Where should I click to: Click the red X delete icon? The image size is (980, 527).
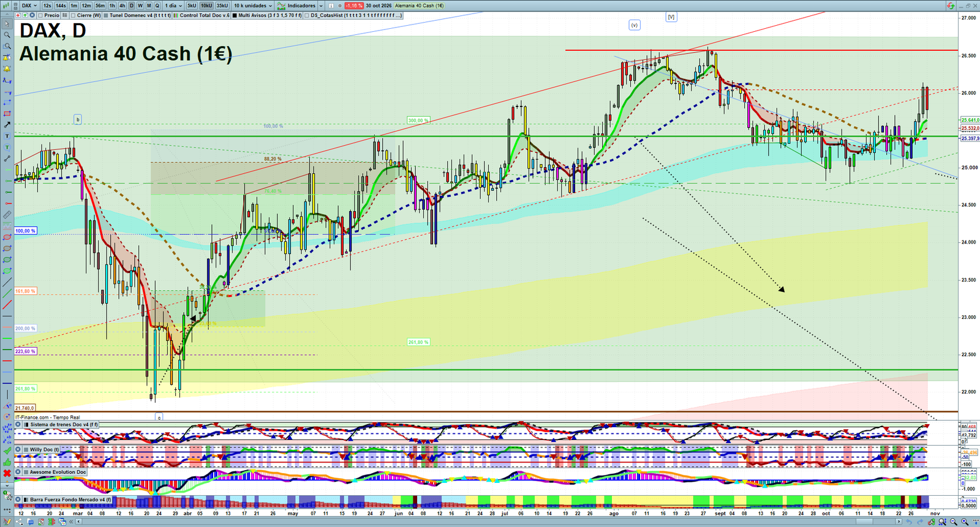(x=7, y=473)
